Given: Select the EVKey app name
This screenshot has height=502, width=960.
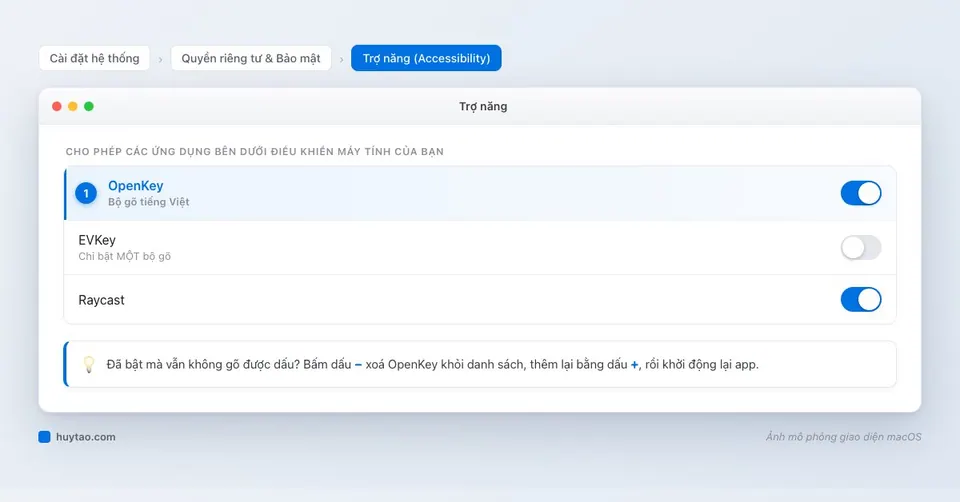Looking at the screenshot, I should [x=97, y=240].
